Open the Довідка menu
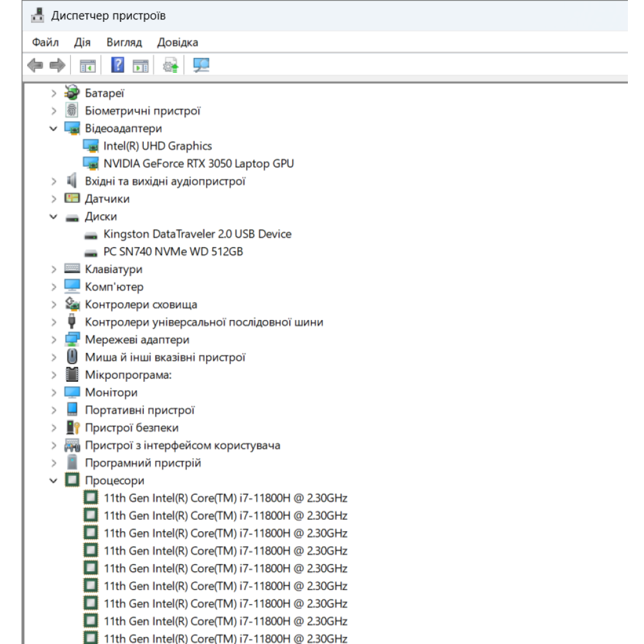 coord(178,43)
